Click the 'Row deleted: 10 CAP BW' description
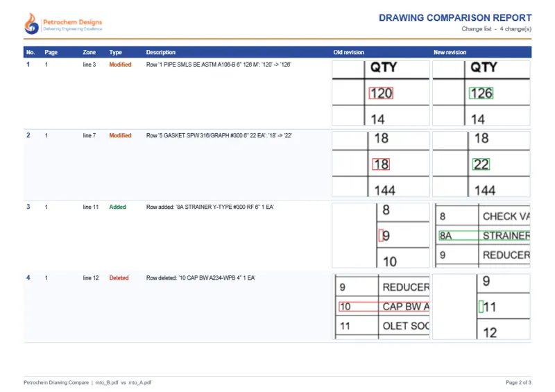The image size is (555, 392). point(200,278)
